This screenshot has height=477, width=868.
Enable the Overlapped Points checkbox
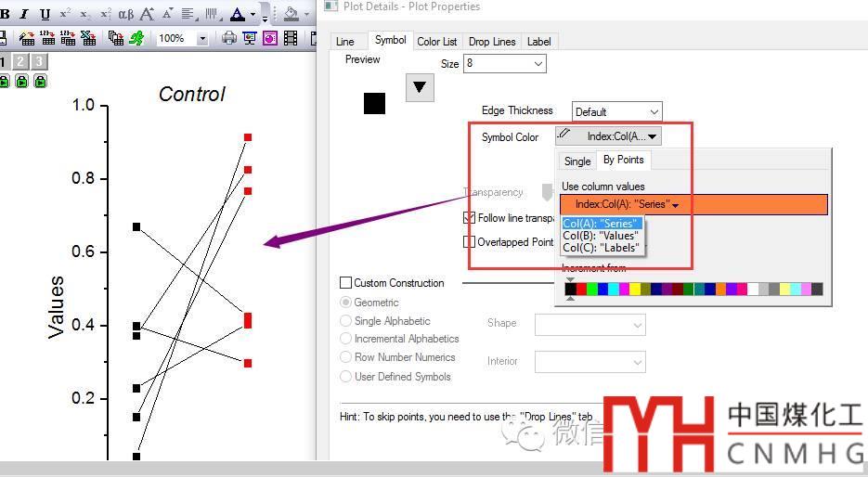pos(470,242)
